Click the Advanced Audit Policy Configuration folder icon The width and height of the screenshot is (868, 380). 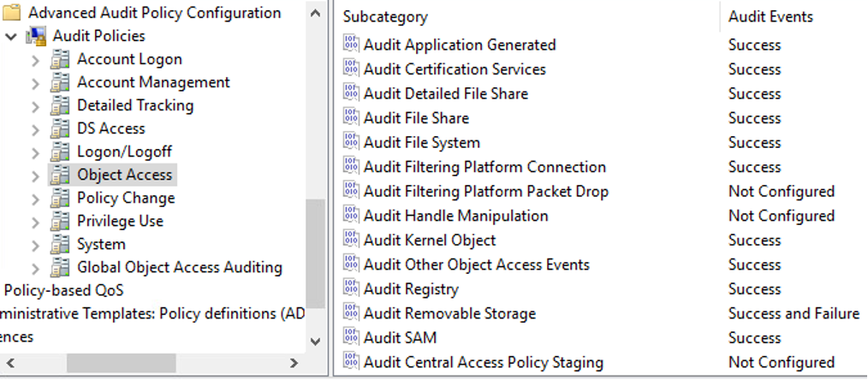pyautogui.click(x=13, y=13)
